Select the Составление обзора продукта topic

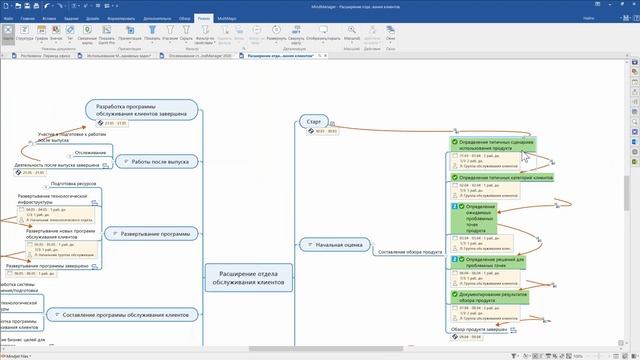click(x=410, y=252)
